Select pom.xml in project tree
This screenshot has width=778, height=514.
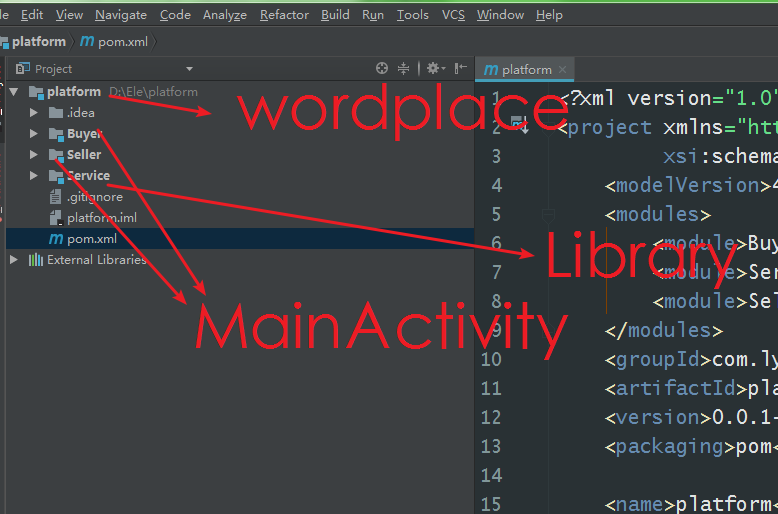[x=92, y=239]
